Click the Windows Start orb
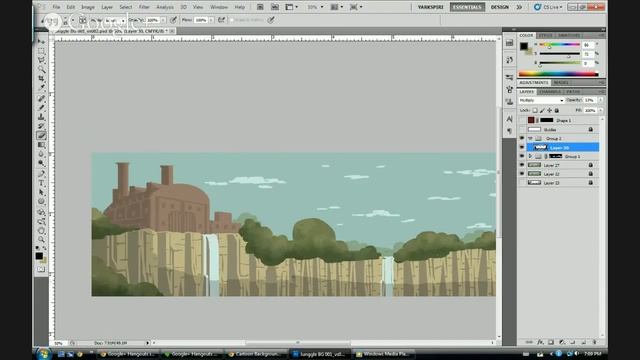Screen dimensions: 640x360 pyautogui.click(x=44, y=353)
